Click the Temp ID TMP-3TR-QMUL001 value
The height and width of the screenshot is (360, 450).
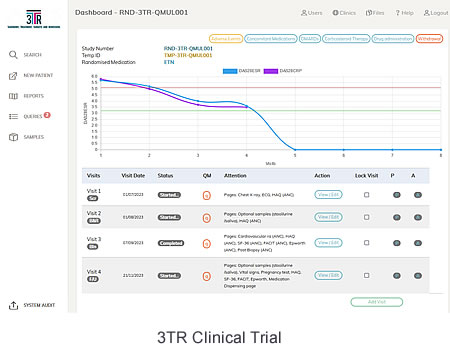pyautogui.click(x=188, y=55)
